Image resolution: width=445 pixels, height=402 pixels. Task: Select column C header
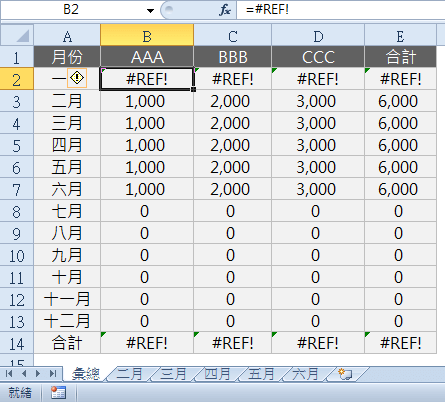point(233,35)
